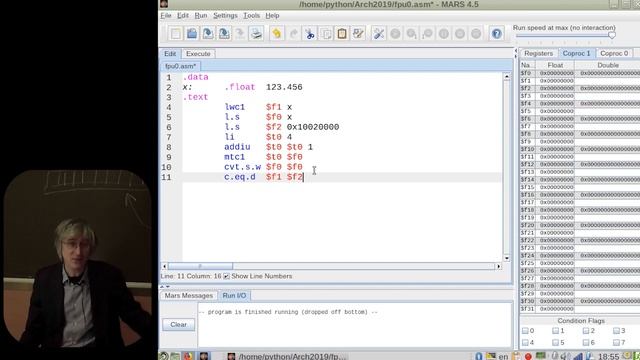Select the fpu0.asm* file tab
Viewport: 640px width, 360px height.
tap(180, 66)
